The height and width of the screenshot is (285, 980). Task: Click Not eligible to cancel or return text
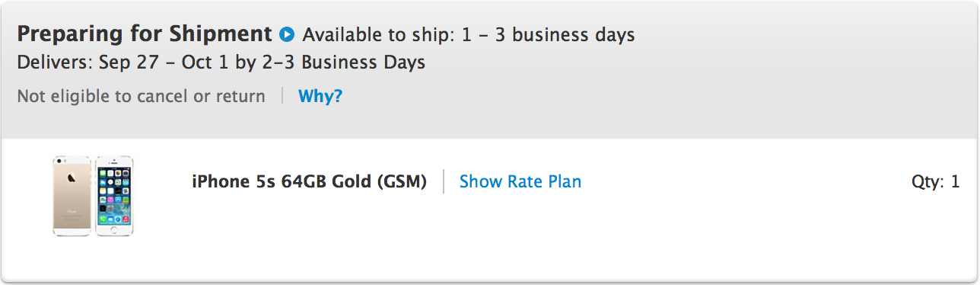[142, 96]
